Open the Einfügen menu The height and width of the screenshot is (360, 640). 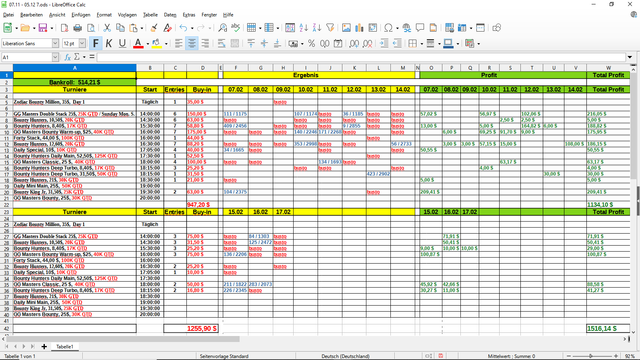[81, 15]
